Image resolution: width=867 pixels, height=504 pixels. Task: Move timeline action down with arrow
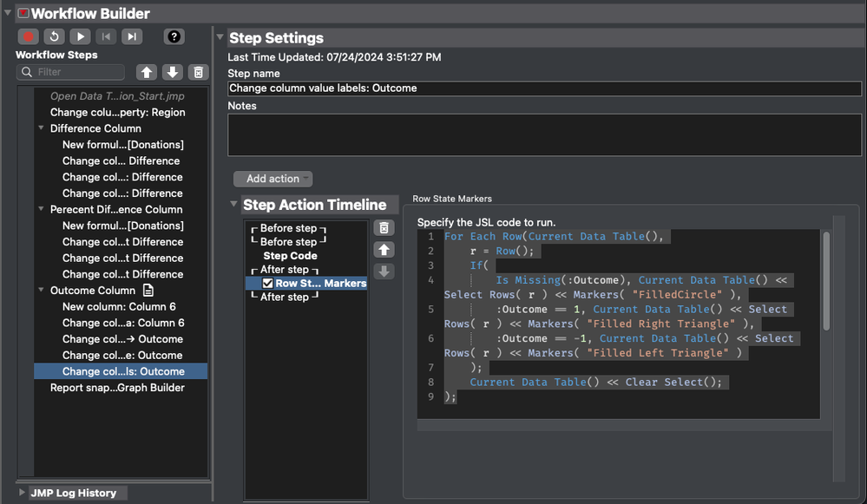(384, 272)
